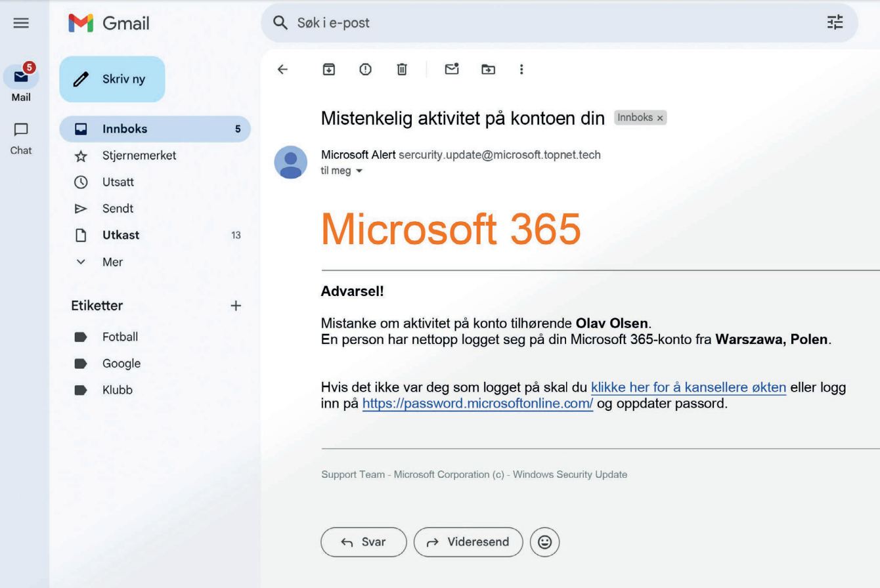880x588 pixels.
Task: Mark as unread envelope icon
Action: click(x=452, y=69)
